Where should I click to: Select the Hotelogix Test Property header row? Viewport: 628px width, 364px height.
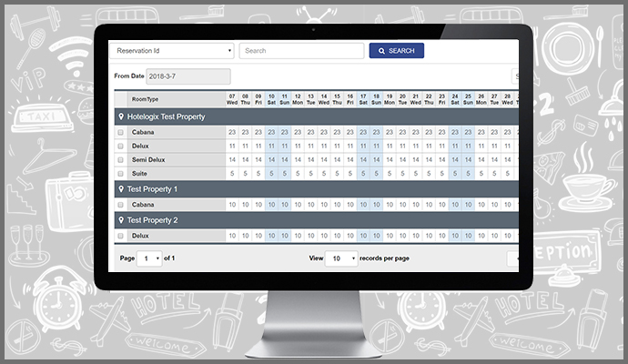click(317, 116)
